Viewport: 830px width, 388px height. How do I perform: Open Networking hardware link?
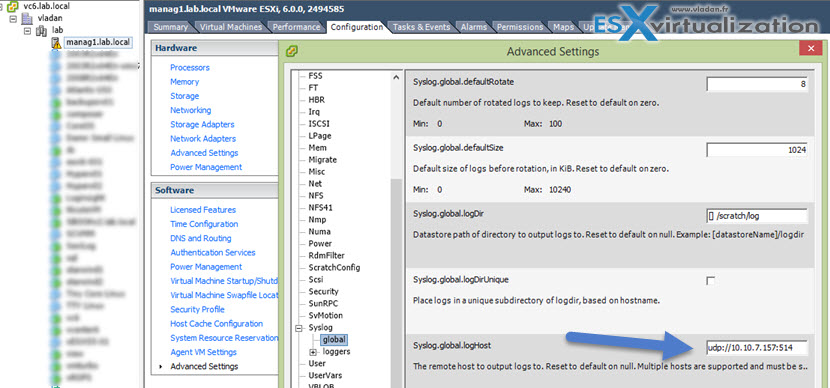pos(191,111)
